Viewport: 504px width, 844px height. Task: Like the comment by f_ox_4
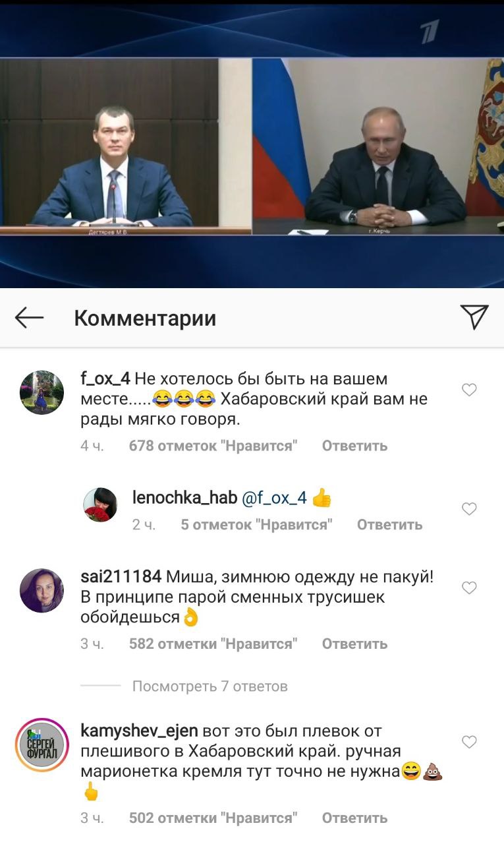click(469, 390)
